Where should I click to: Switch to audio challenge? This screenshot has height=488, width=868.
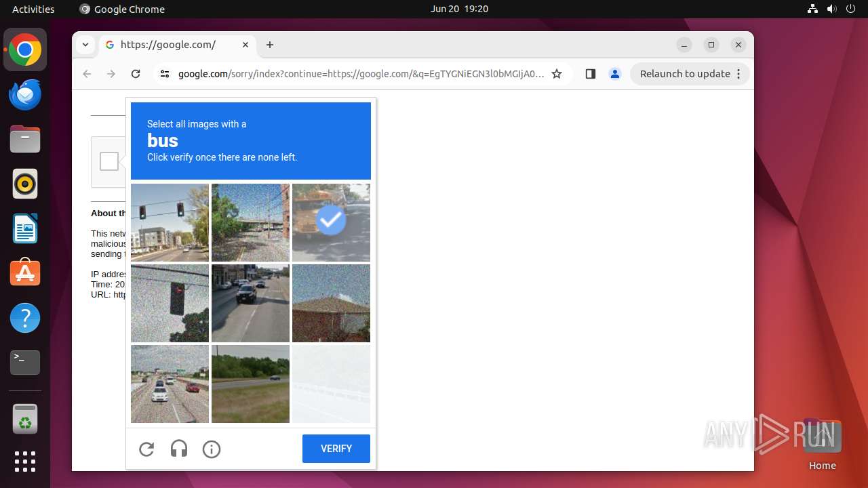click(179, 449)
